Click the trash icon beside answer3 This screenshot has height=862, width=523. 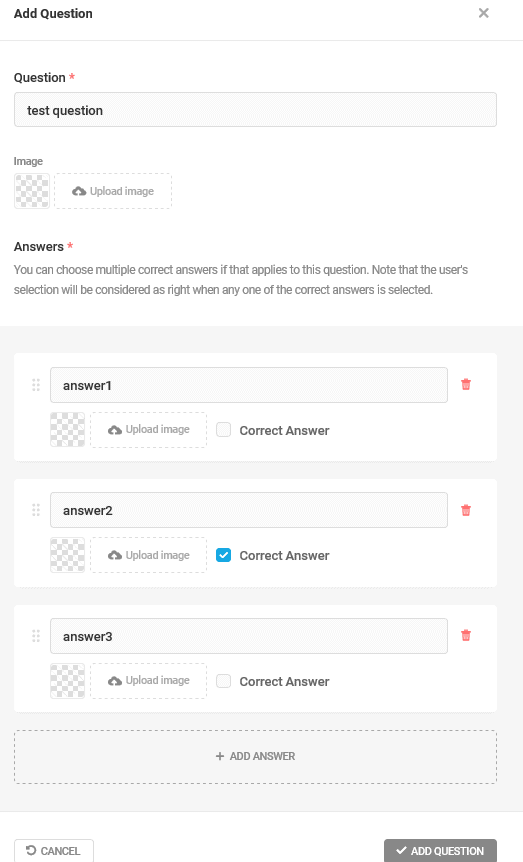click(x=466, y=636)
